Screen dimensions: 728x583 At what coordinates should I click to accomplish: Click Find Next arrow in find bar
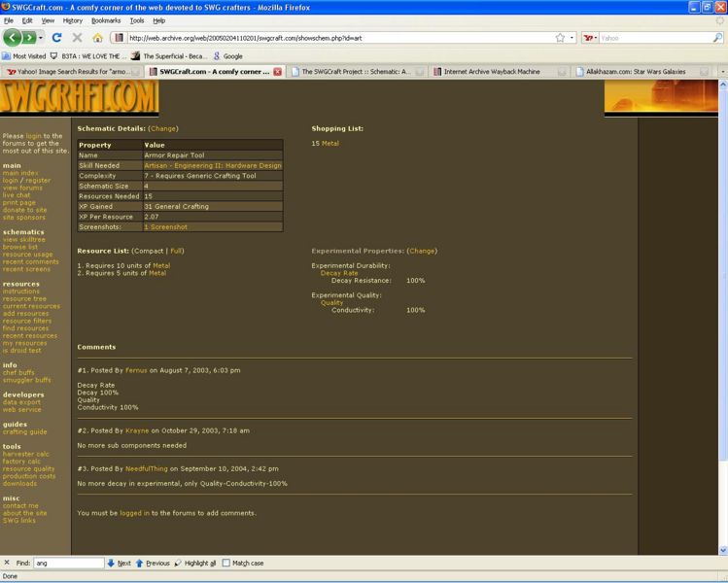119,563
